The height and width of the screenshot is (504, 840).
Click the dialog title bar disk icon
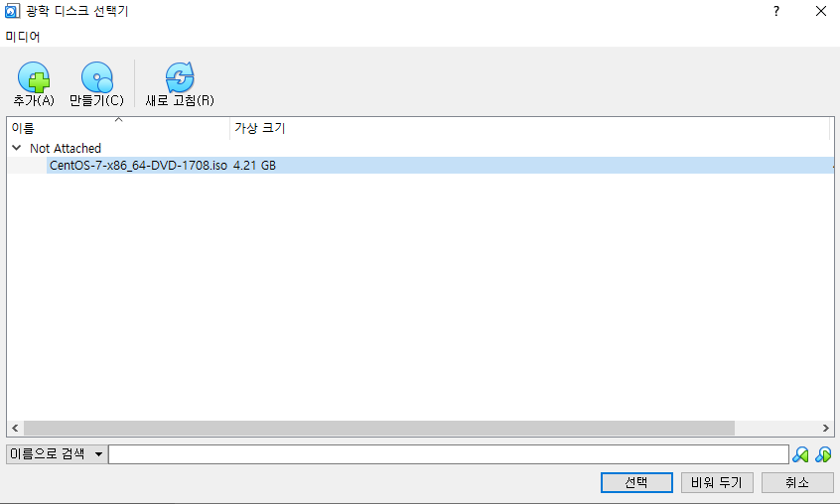click(x=12, y=11)
